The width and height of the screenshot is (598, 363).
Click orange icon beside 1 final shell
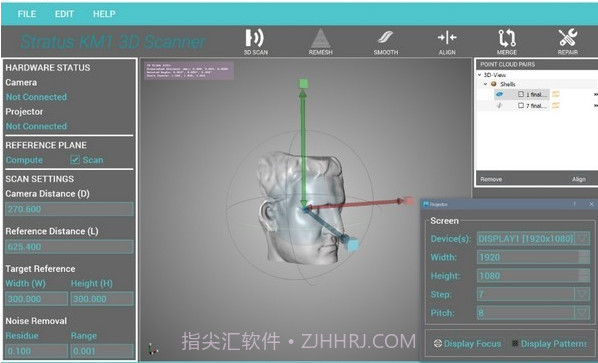pos(556,94)
